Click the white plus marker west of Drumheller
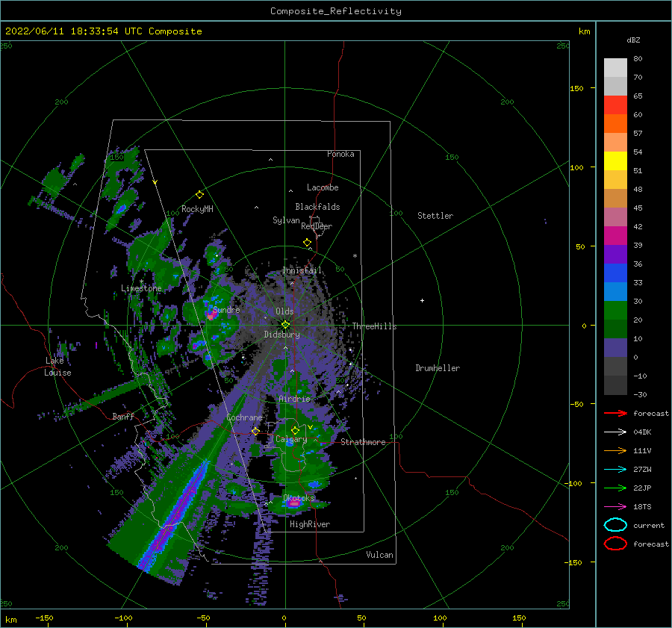 click(422, 300)
